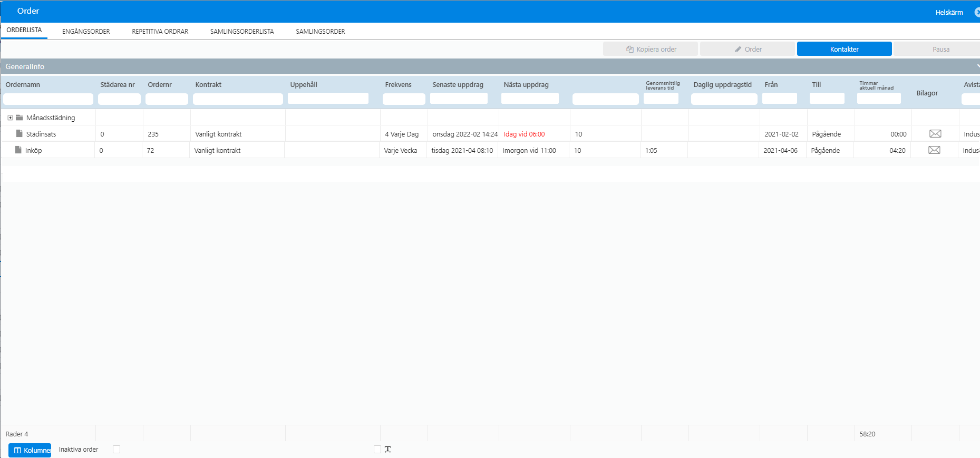Click the 'Varje Vecka' frequency cell
The height and width of the screenshot is (458, 980).
[x=401, y=150]
